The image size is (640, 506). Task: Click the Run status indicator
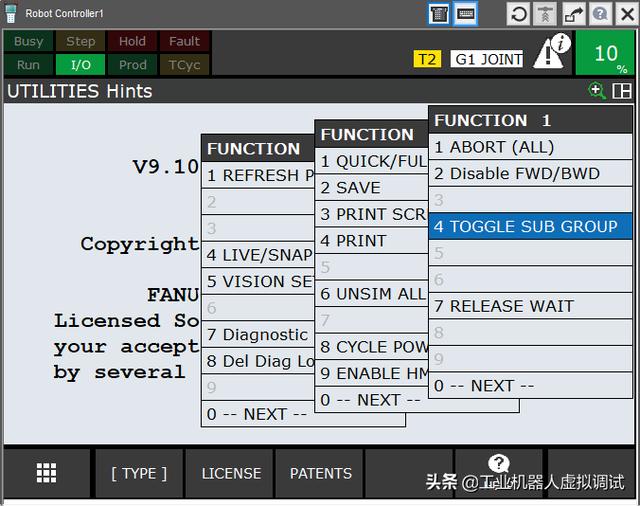29,65
